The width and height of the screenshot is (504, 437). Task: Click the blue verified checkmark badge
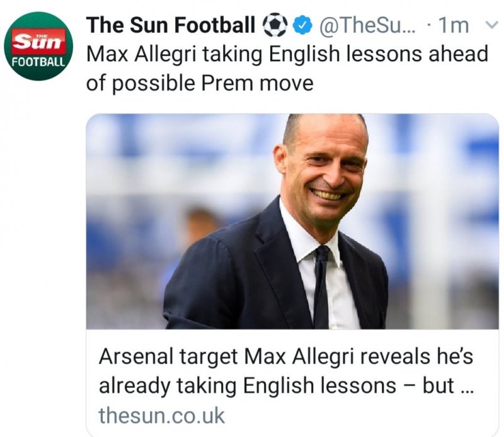click(304, 25)
